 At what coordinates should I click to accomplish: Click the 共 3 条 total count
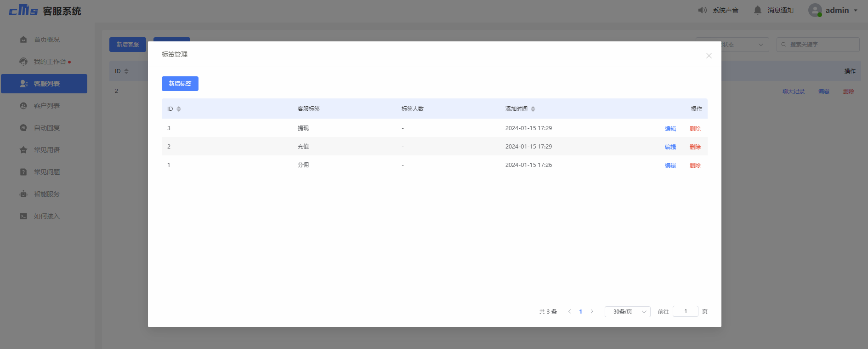tap(548, 312)
